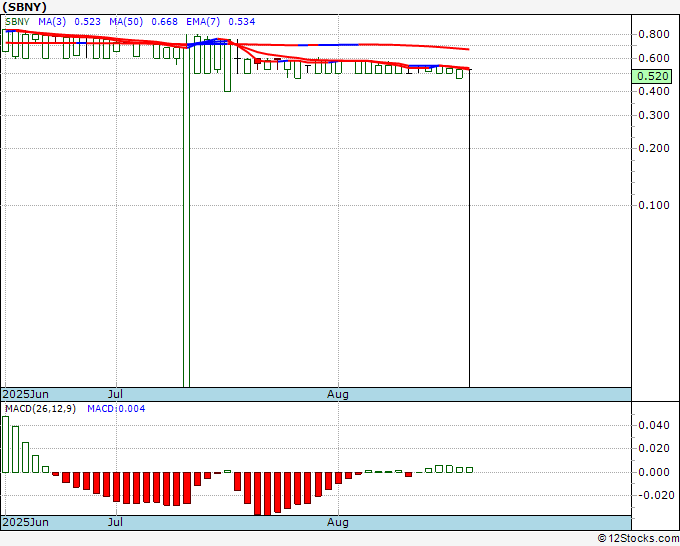Click the (SBNY) chart title

[x=24, y=7]
